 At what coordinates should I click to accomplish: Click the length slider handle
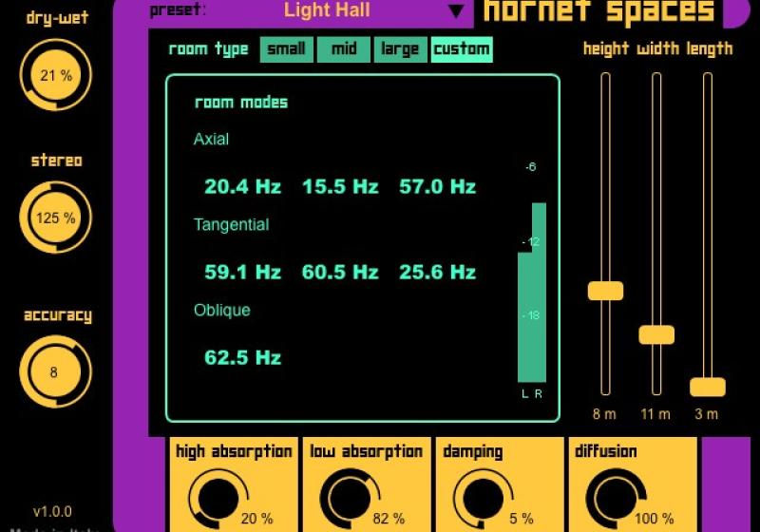(x=708, y=388)
